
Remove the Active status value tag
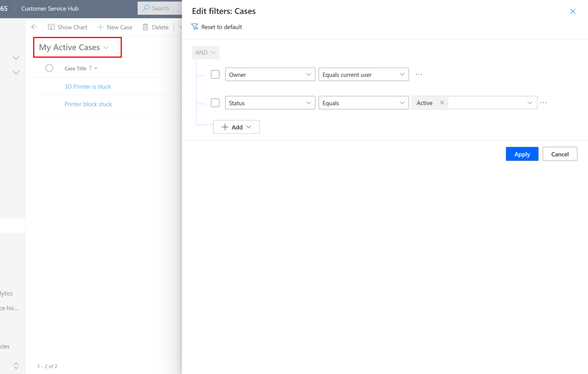(x=442, y=102)
